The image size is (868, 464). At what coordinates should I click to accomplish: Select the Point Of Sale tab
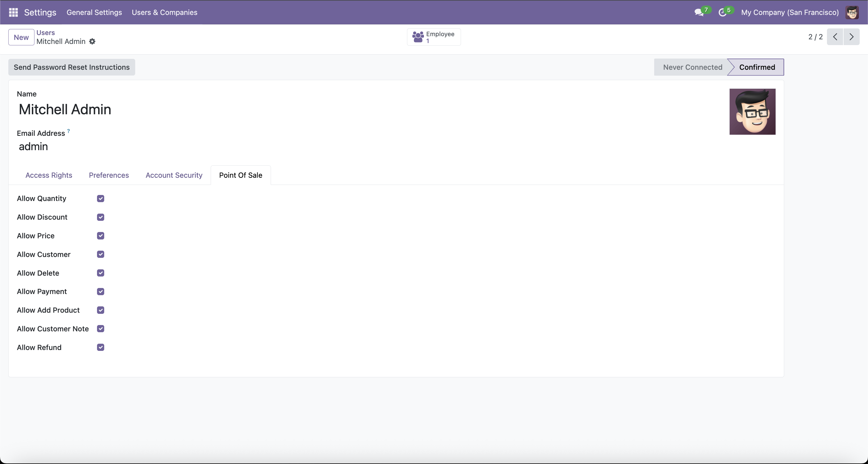(x=241, y=175)
